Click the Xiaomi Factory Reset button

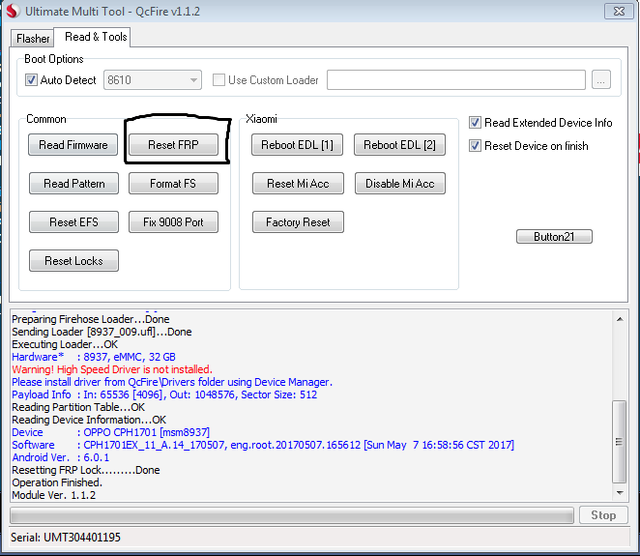point(298,222)
